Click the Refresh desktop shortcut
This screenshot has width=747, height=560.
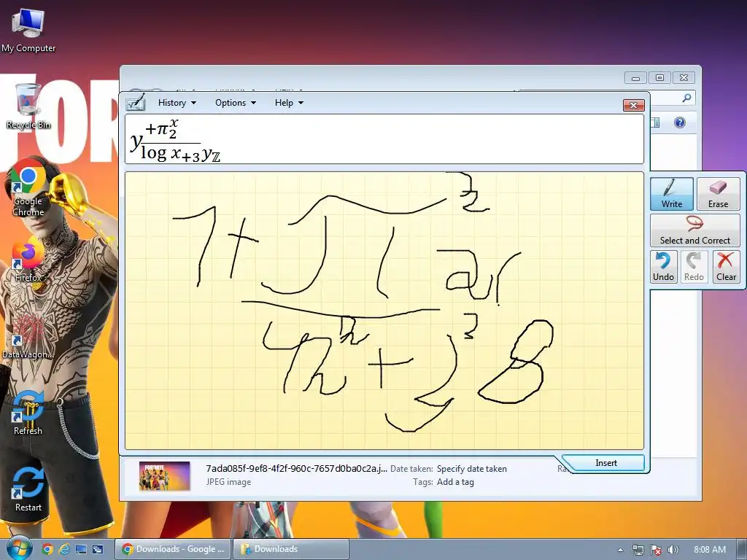(28, 413)
